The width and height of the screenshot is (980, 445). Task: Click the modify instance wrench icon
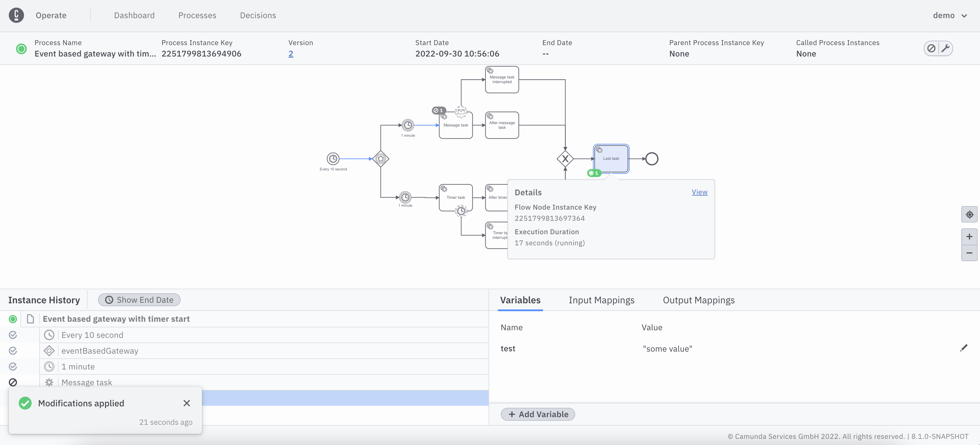click(x=945, y=48)
